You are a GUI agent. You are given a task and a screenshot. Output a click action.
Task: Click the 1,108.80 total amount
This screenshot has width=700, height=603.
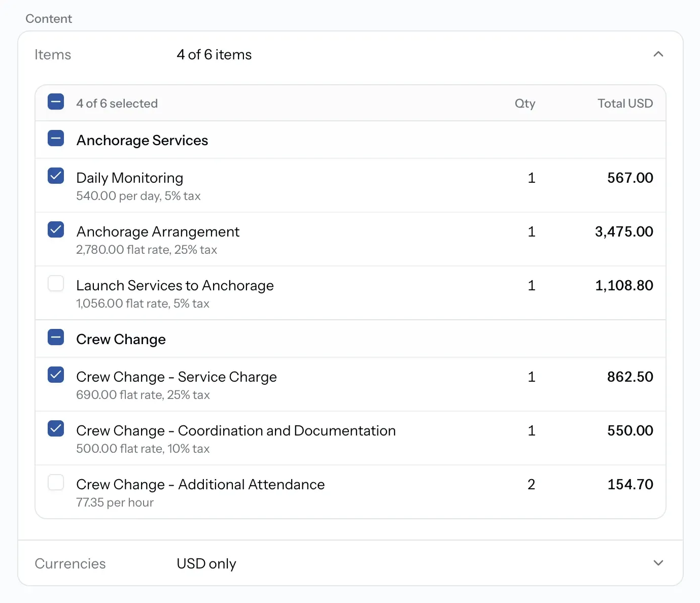624,285
